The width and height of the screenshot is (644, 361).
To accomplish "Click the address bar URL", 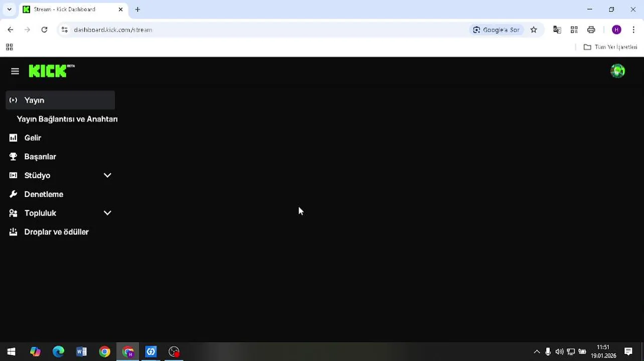I will pyautogui.click(x=113, y=30).
